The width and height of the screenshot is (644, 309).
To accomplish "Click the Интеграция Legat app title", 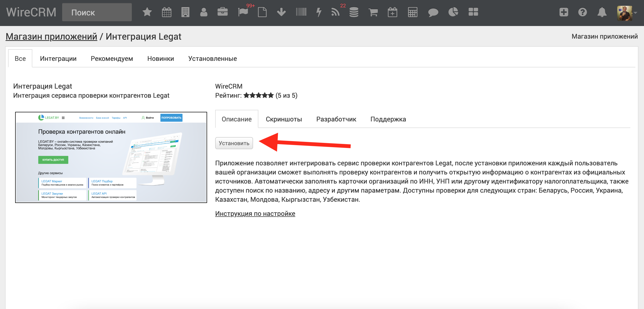I will click(43, 86).
